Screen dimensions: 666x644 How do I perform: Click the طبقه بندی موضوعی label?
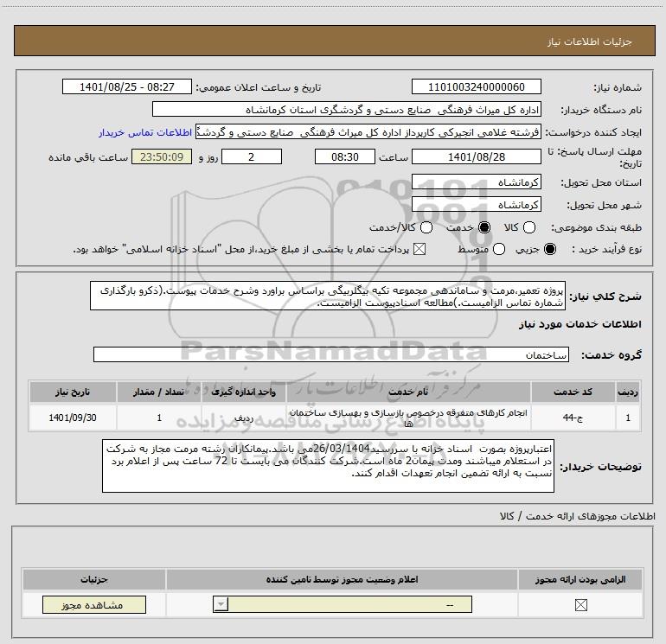[596, 227]
